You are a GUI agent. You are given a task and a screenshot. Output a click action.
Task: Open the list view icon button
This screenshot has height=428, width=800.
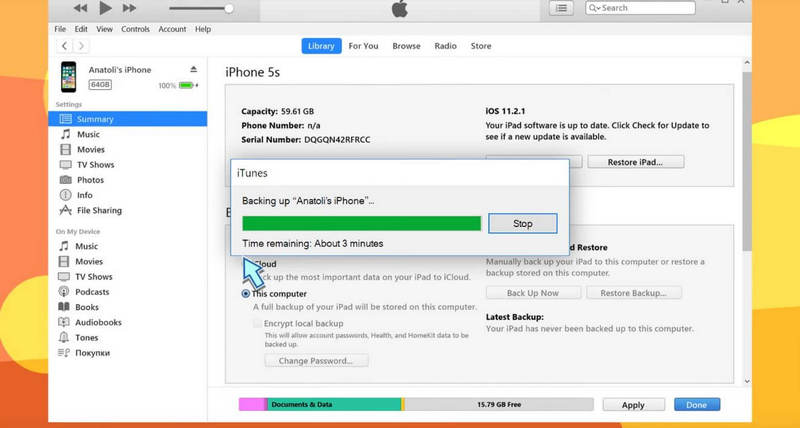(561, 8)
